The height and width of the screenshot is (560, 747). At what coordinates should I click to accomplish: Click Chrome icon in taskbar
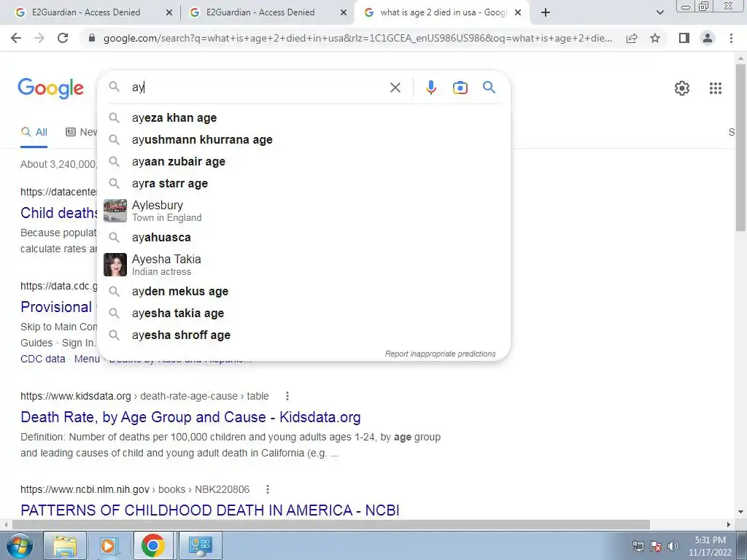click(x=152, y=545)
